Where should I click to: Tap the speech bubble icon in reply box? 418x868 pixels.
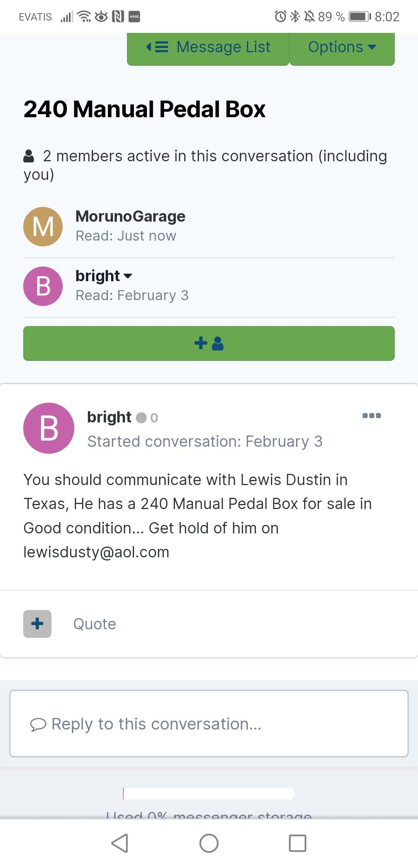tap(38, 724)
